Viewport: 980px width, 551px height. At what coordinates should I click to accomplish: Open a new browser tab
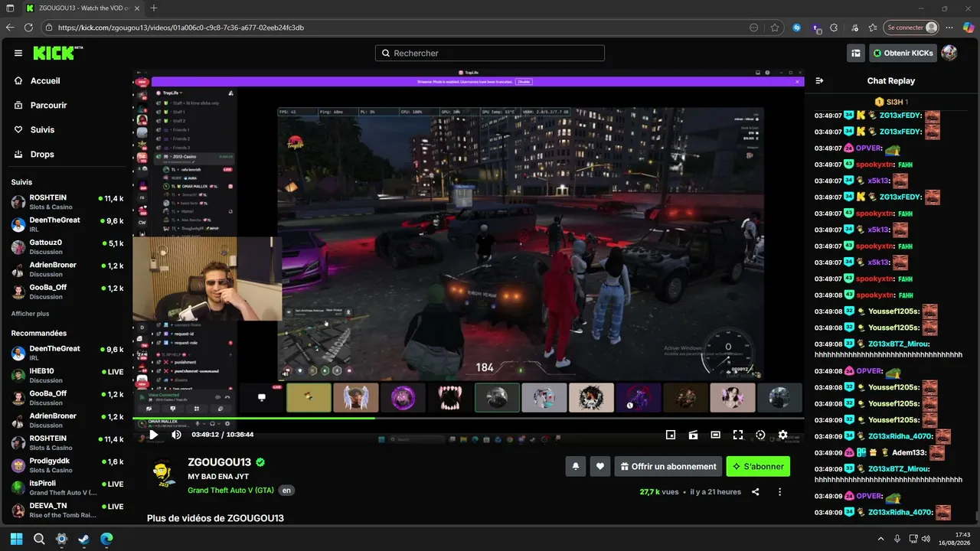154,8
